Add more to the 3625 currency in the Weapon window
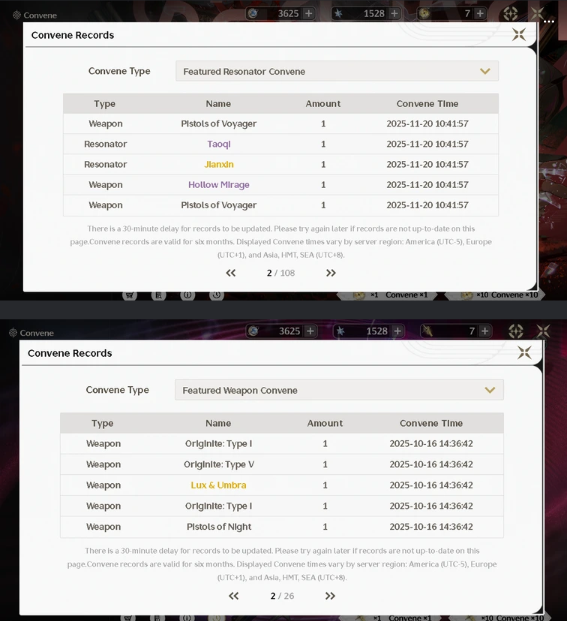Image resolution: width=567 pixels, height=621 pixels. click(310, 331)
